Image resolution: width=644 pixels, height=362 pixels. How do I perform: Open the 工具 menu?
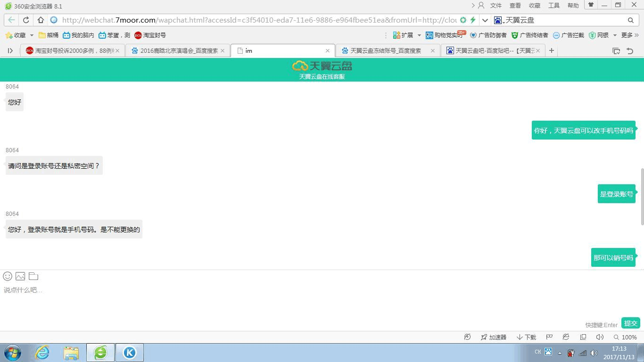[553, 6]
